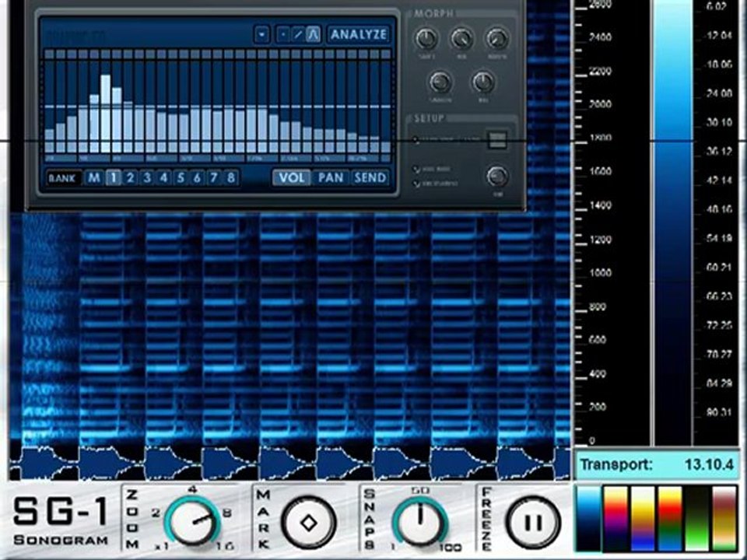747x560 pixels.
Task: Click the square button in Setup section
Action: pyautogui.click(x=496, y=139)
